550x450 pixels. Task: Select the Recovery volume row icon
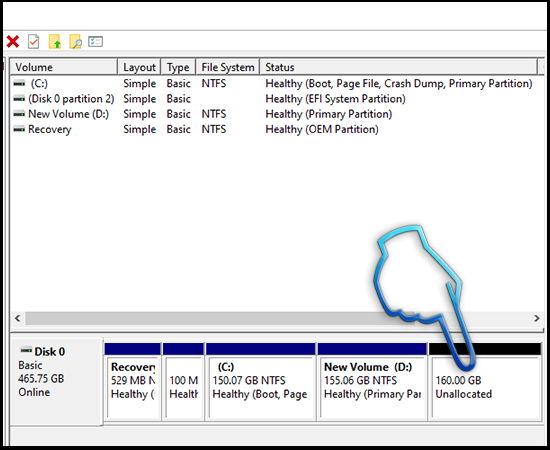(x=19, y=129)
